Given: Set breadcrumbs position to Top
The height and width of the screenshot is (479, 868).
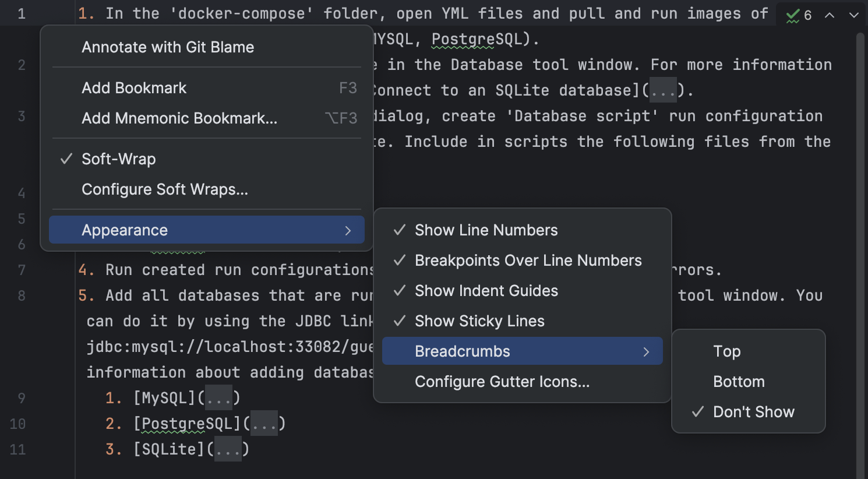Looking at the screenshot, I should pyautogui.click(x=726, y=351).
